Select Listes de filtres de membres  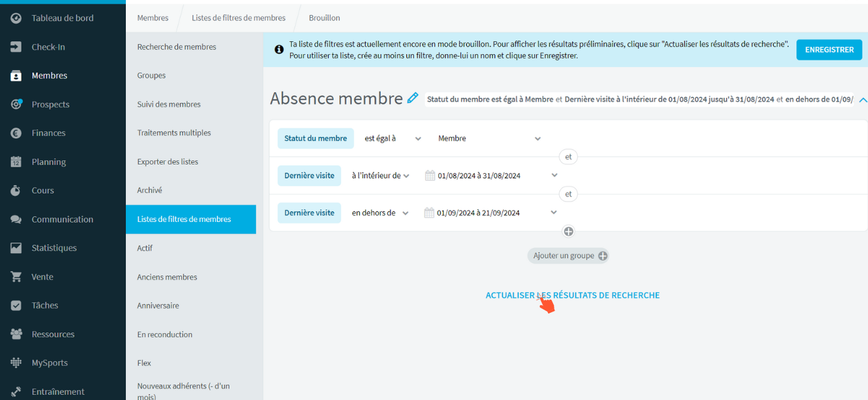pos(191,219)
